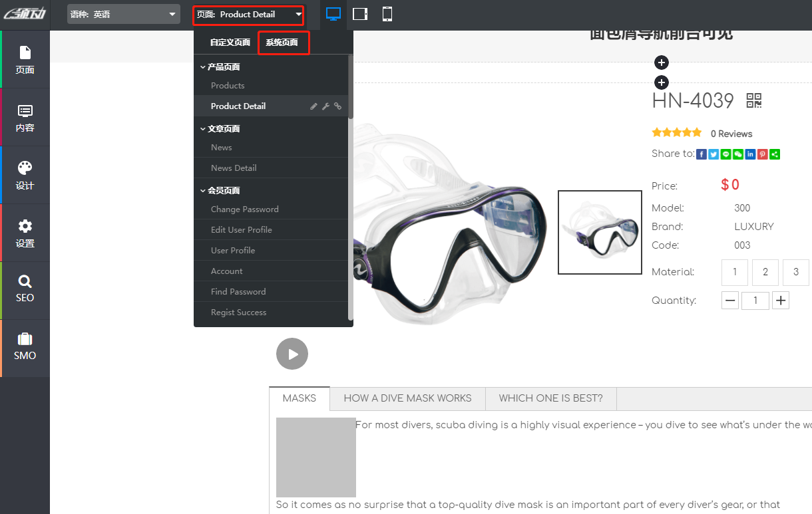Click the LUXURY brand value
812x514 pixels.
point(754,227)
